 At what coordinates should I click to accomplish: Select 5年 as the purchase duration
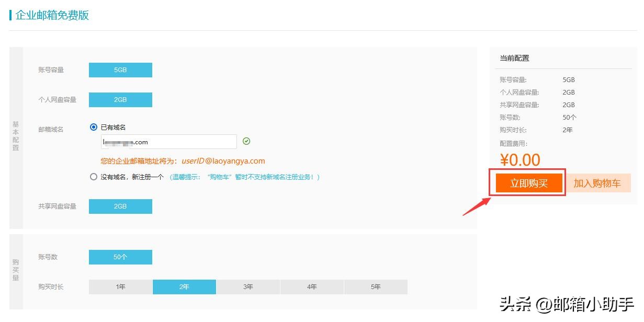376,286
